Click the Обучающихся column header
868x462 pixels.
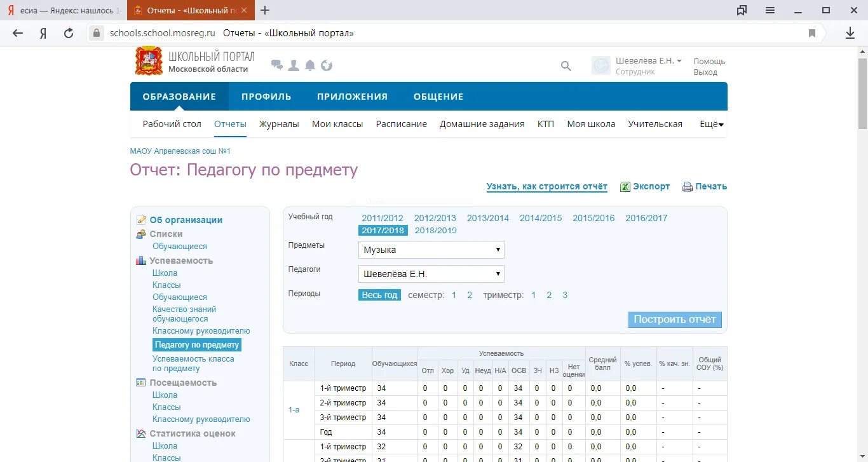394,364
